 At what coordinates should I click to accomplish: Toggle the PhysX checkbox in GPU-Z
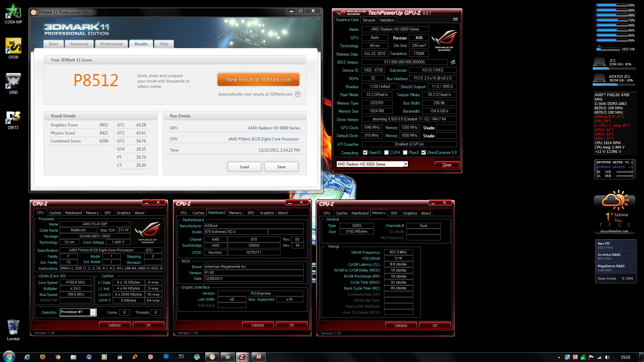pos(405,153)
